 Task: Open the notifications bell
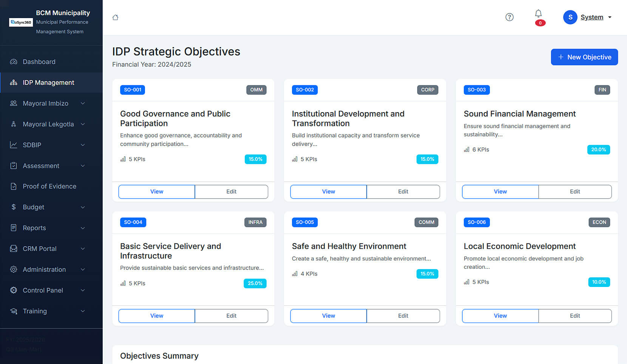tap(538, 14)
